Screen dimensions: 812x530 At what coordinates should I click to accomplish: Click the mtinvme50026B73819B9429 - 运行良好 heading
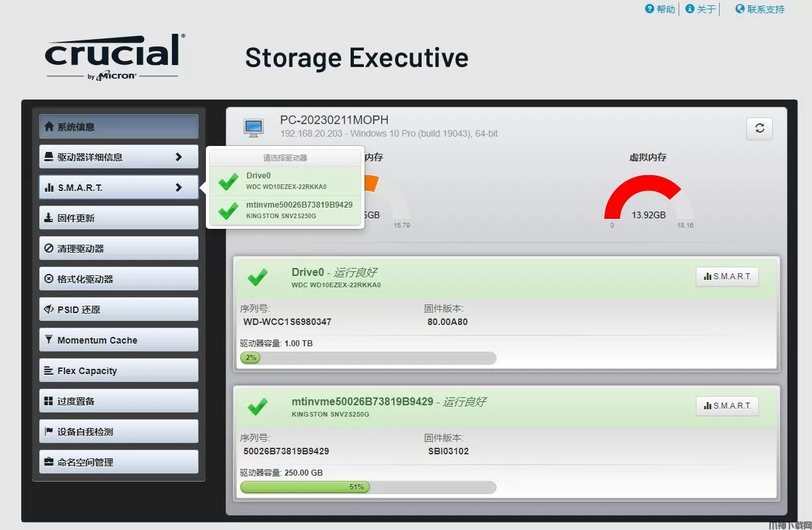coord(388,401)
